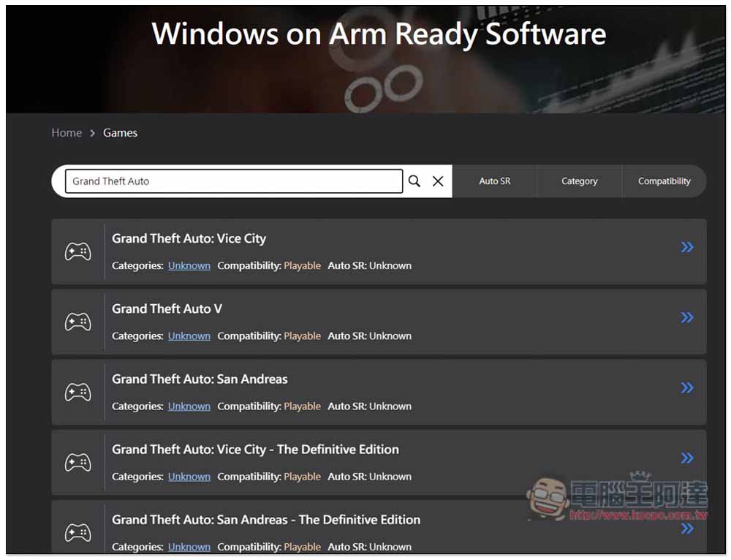Image resolution: width=731 pixels, height=560 pixels.
Task: Click gamepad icon for Vice City Definitive Edition
Action: pyautogui.click(x=78, y=463)
